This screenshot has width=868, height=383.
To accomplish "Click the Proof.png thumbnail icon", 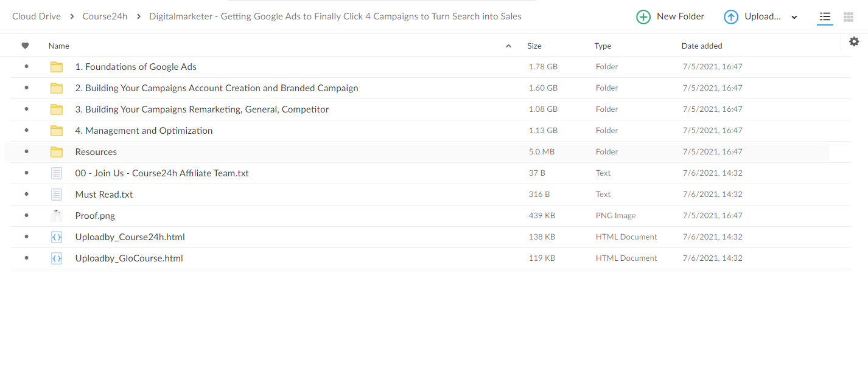I will (x=57, y=215).
